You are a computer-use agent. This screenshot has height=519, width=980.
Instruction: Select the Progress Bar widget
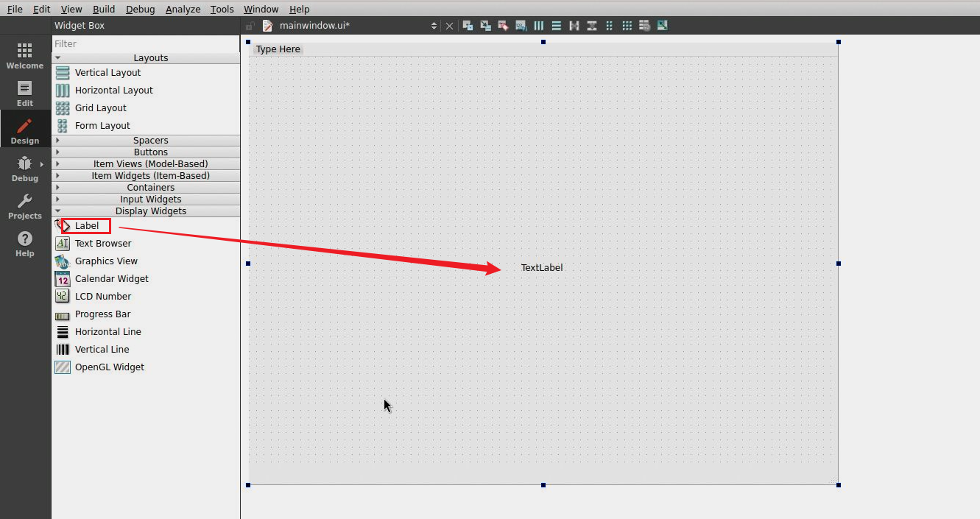[102, 314]
